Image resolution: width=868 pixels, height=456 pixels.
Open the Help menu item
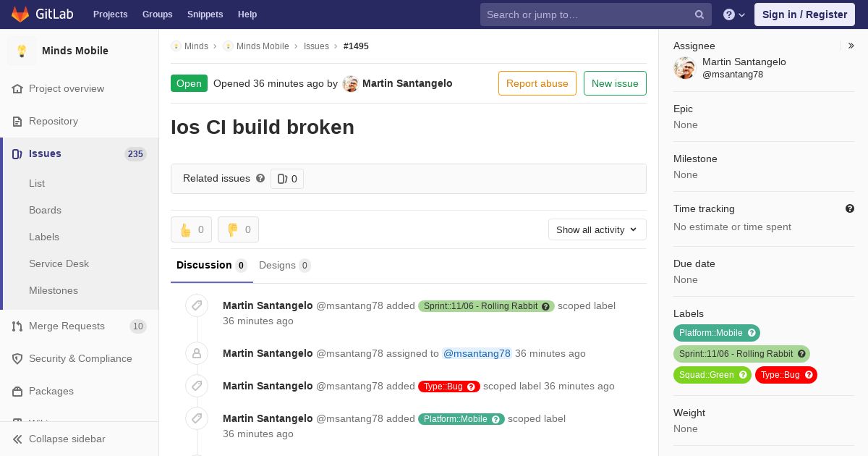[x=247, y=14]
